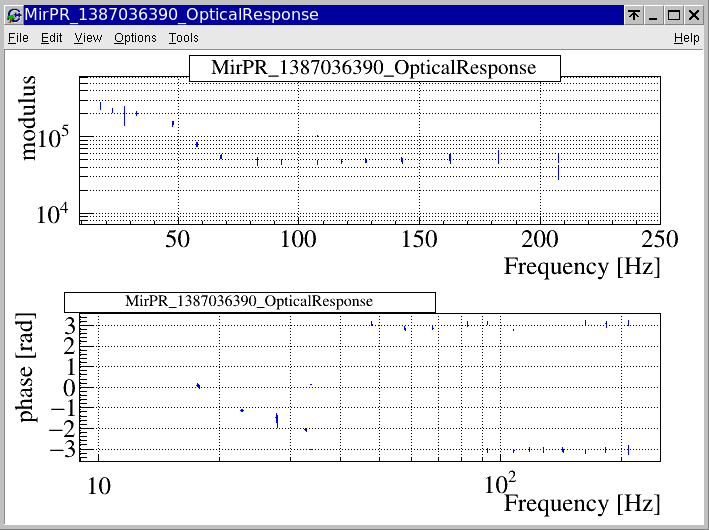Select the upper plot's Frequency [Hz] axis title
The height and width of the screenshot is (530, 709).
coord(581,267)
